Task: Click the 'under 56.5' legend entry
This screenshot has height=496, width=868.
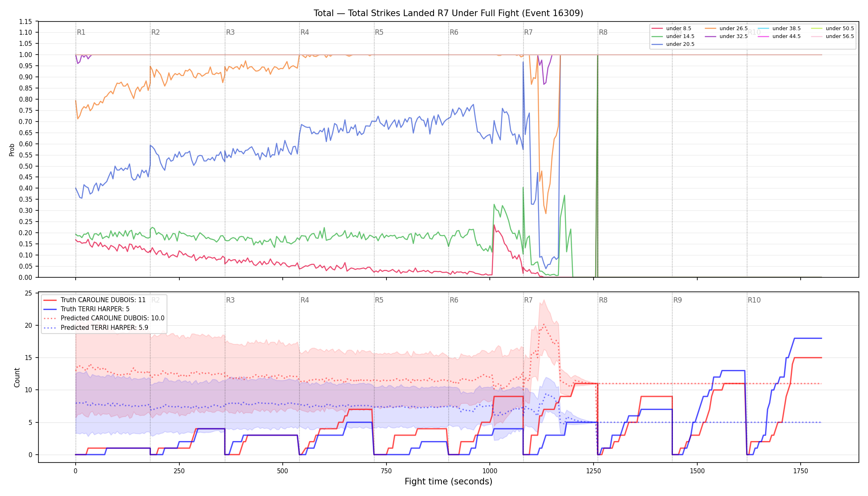Action: tap(832, 36)
